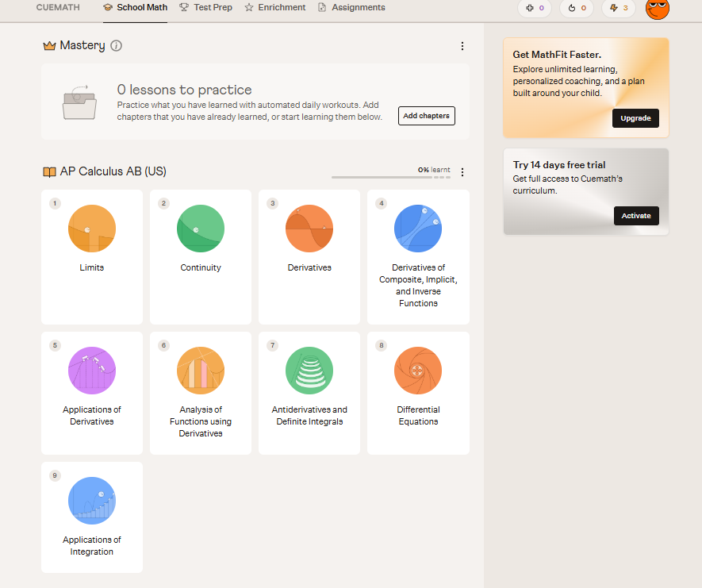Open the Differential Equations chapter icon

(x=418, y=371)
